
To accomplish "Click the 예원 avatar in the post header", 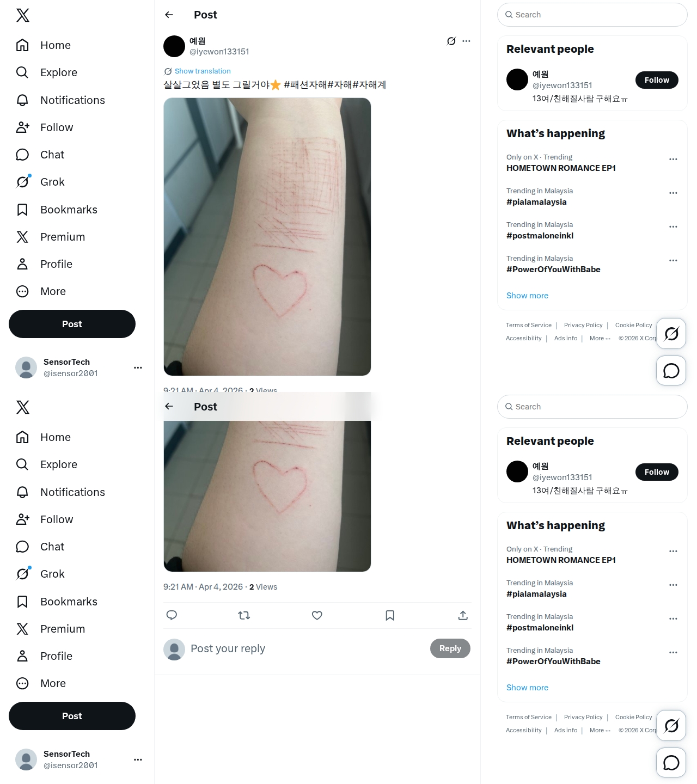I will [x=174, y=46].
